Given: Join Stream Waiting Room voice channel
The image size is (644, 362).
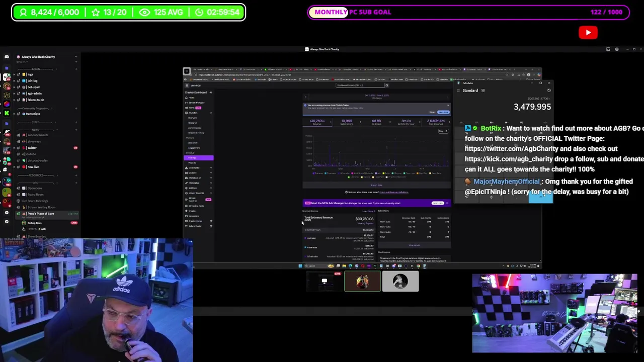Looking at the screenshot, I should [x=41, y=207].
